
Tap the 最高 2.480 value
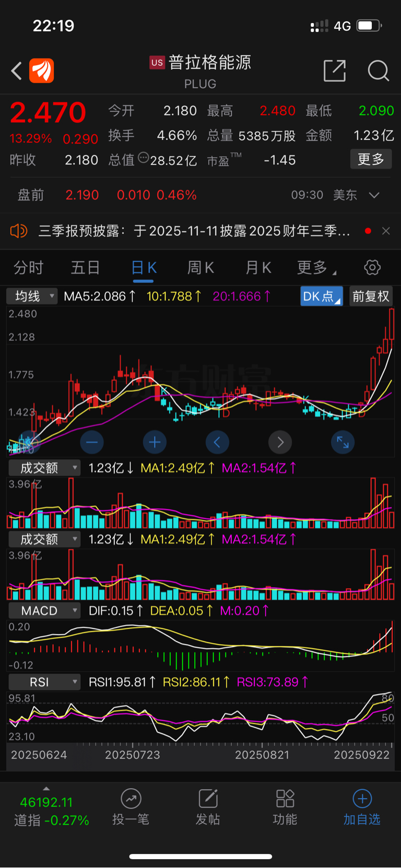pyautogui.click(x=251, y=111)
